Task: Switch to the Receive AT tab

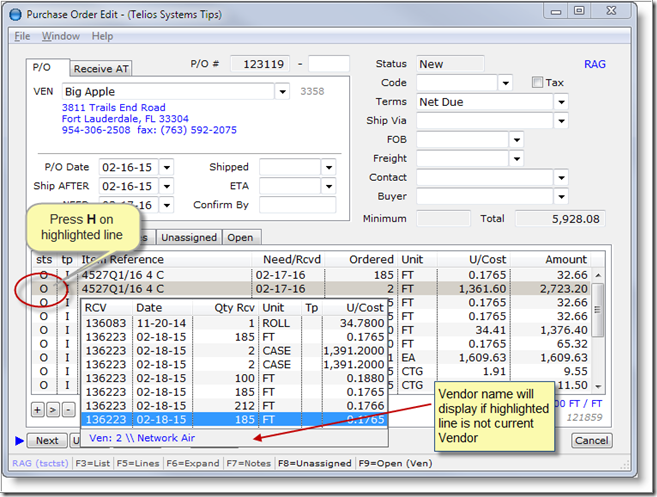Action: pos(100,68)
